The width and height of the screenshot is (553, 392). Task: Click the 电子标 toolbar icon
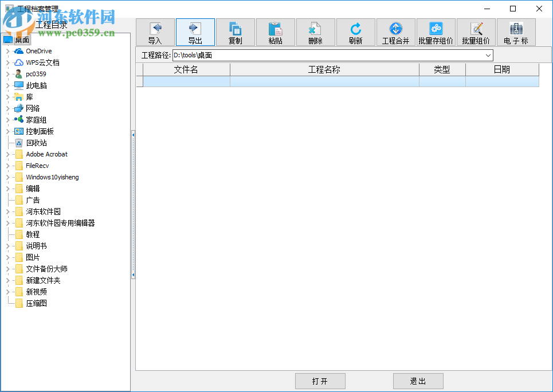[516, 32]
